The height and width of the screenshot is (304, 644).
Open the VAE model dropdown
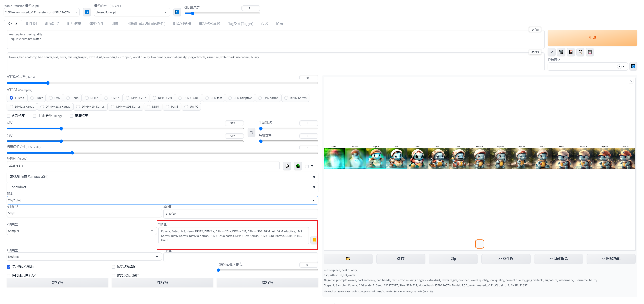point(132,12)
